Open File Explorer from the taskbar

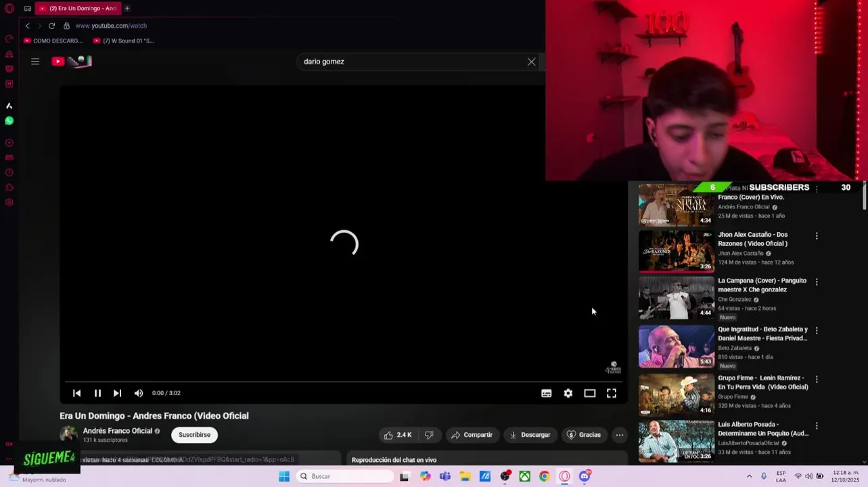point(465,476)
